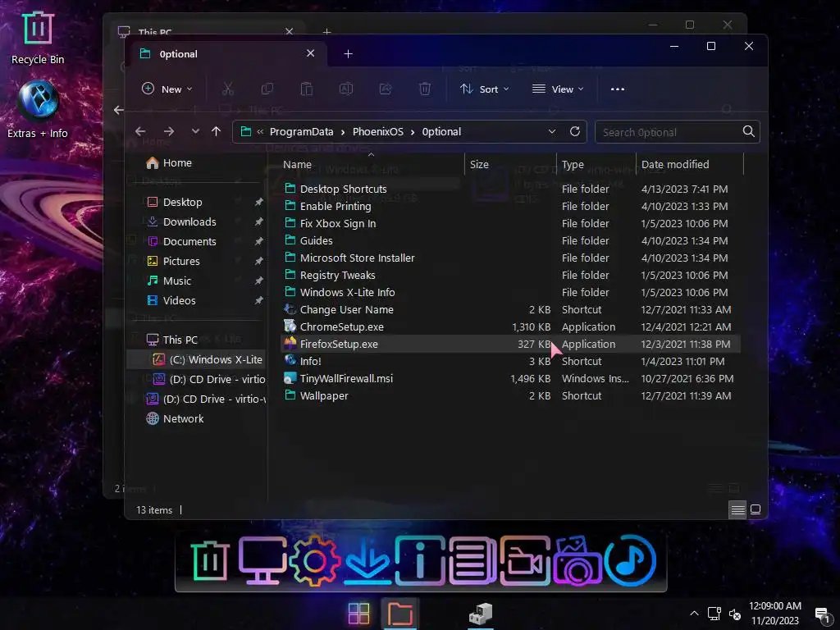
Task: Click PhoenixOS in breadcrumb
Action: click(x=377, y=132)
